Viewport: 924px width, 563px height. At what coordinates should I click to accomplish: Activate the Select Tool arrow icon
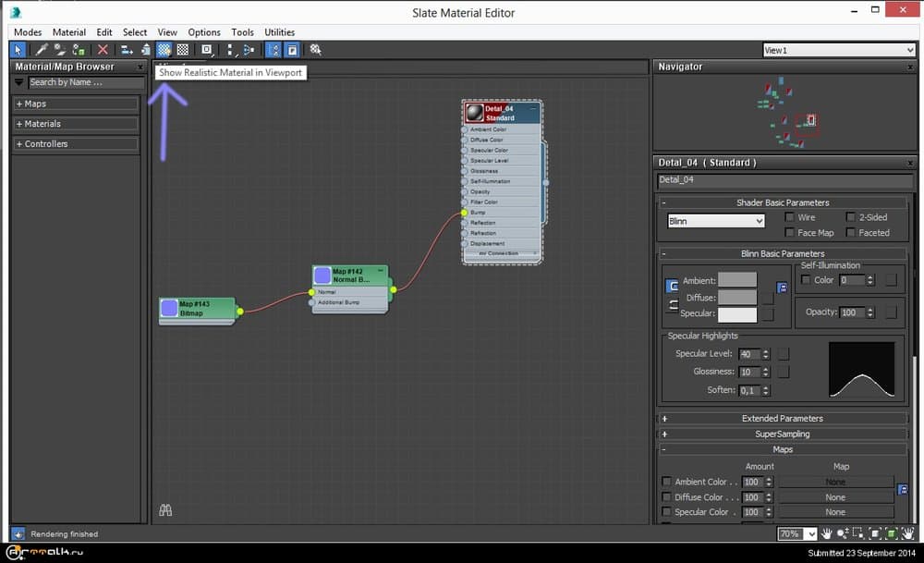(18, 50)
